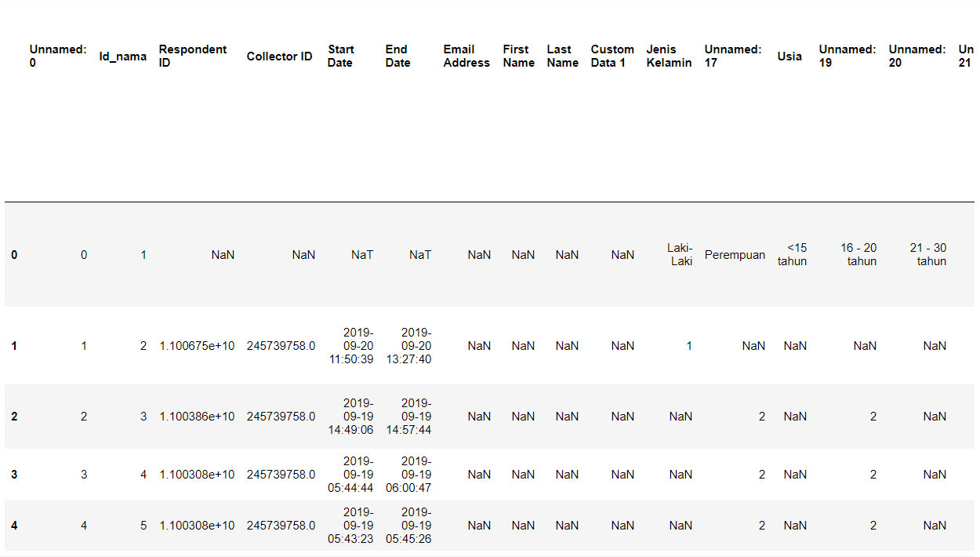The width and height of the screenshot is (980, 557).
Task: Click the Respondent ID column header
Action: pyautogui.click(x=192, y=56)
